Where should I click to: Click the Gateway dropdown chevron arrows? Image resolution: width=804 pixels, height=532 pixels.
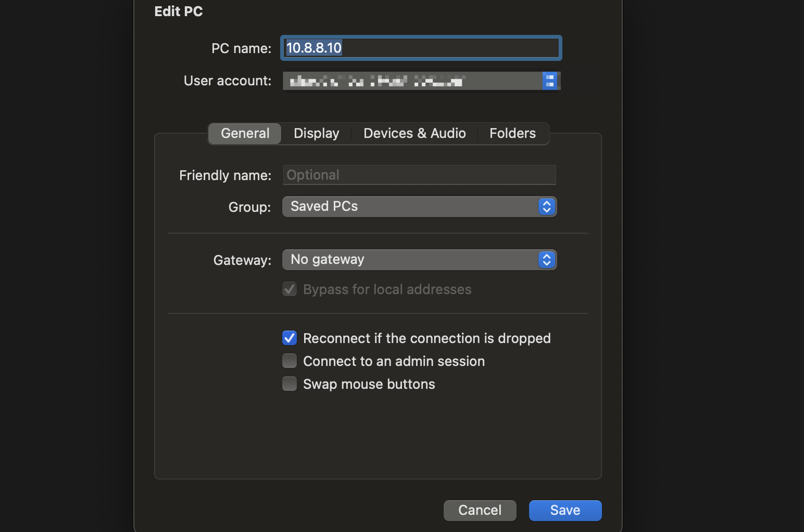(546, 260)
